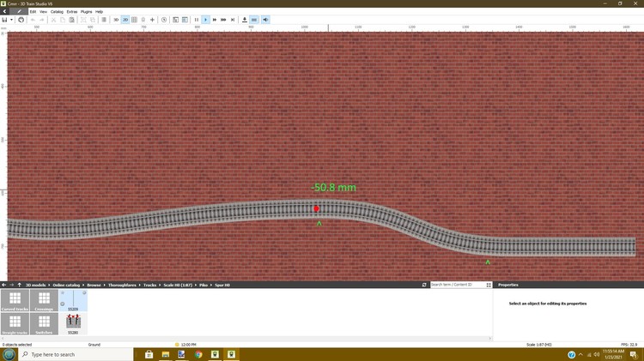Image resolution: width=644 pixels, height=361 pixels.
Task: Click the Windows Start button
Action: pos(9,354)
